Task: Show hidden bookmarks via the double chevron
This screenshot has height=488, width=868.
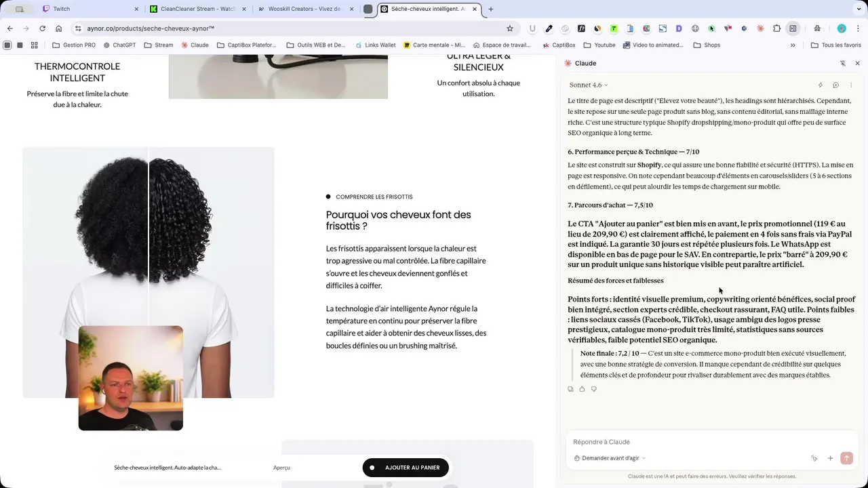Action: pyautogui.click(x=793, y=45)
